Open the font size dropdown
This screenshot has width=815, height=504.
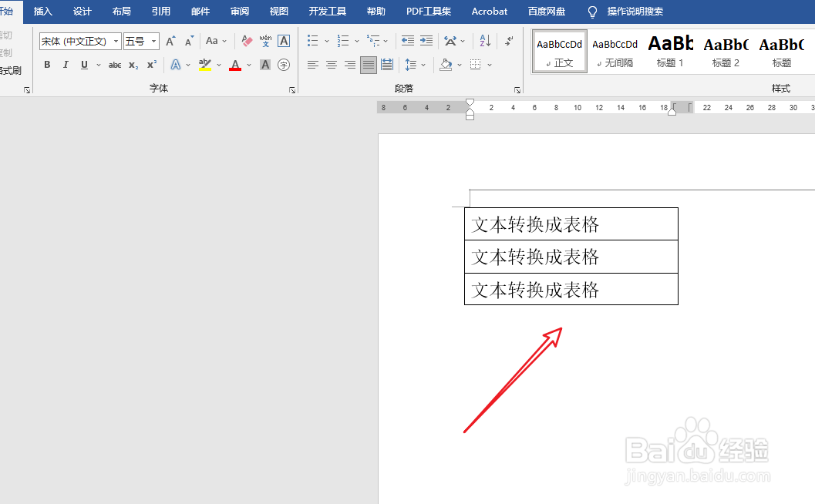[153, 41]
